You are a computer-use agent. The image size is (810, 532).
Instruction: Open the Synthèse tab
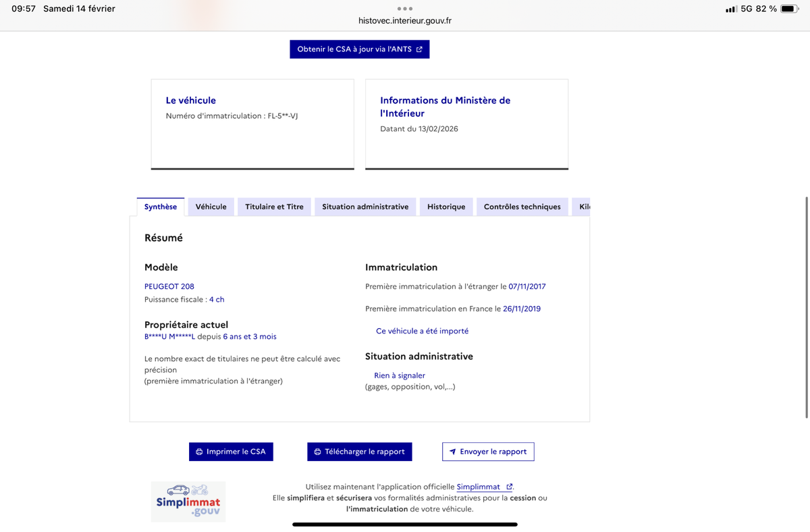pos(161,207)
